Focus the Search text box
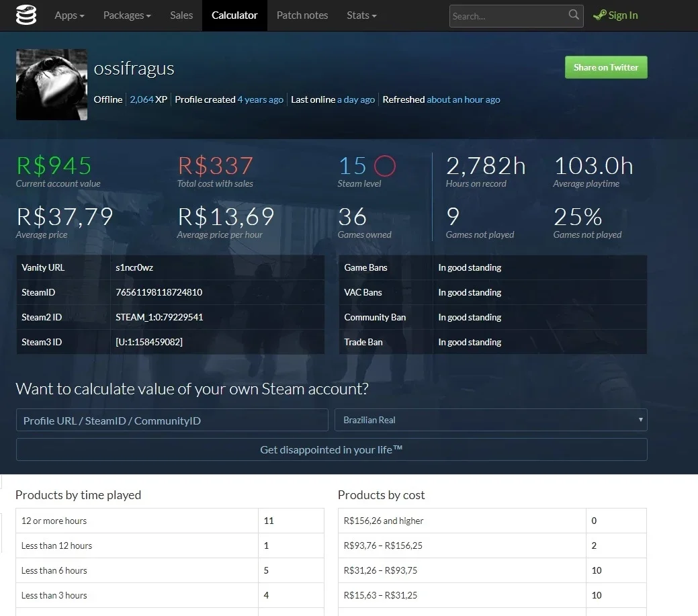698x616 pixels. 507,16
